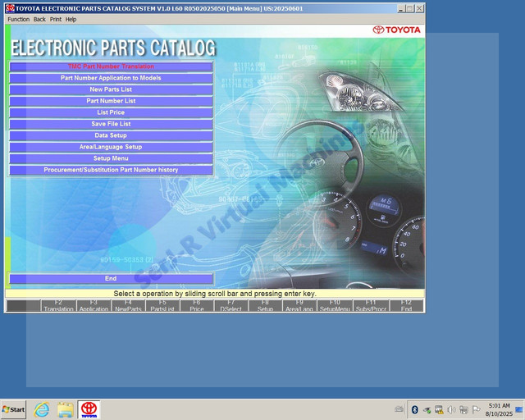The height and width of the screenshot is (420, 525).
Task: Open the Setup Menu entry
Action: 111,158
